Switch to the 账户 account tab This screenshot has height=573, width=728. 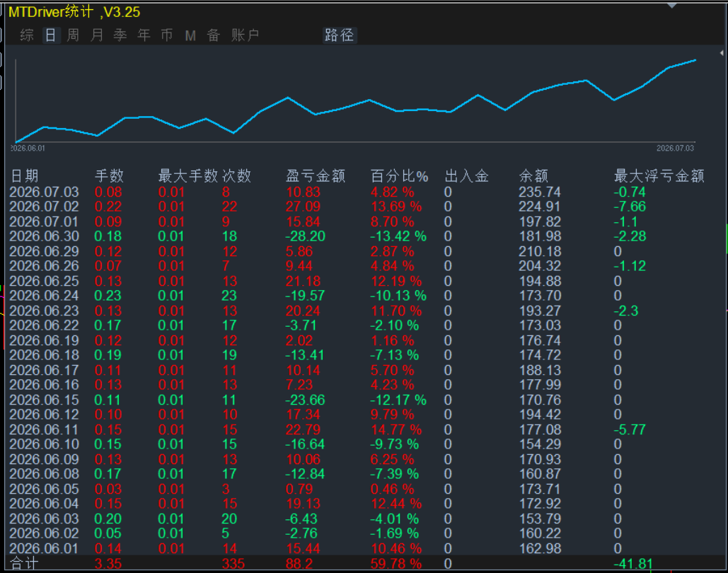click(x=245, y=35)
